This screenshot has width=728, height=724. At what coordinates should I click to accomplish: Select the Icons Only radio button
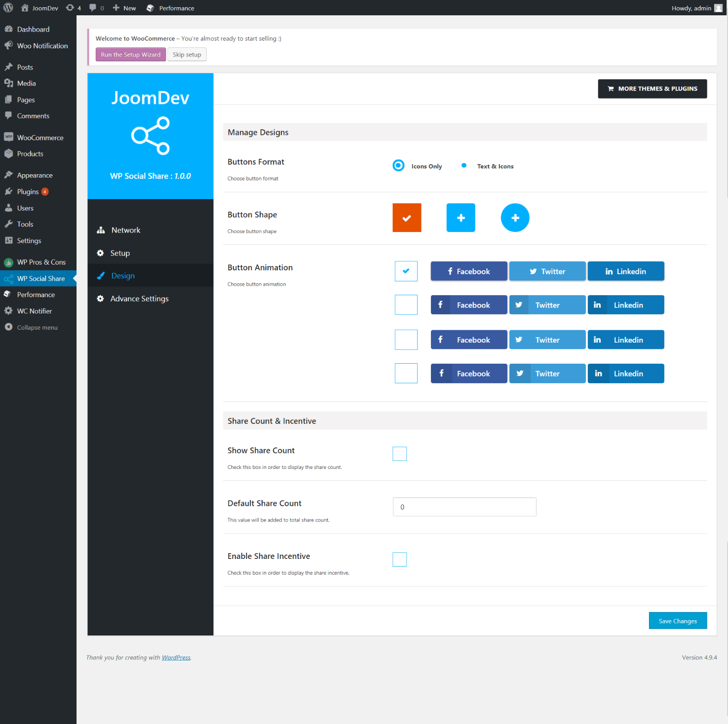coord(398,166)
